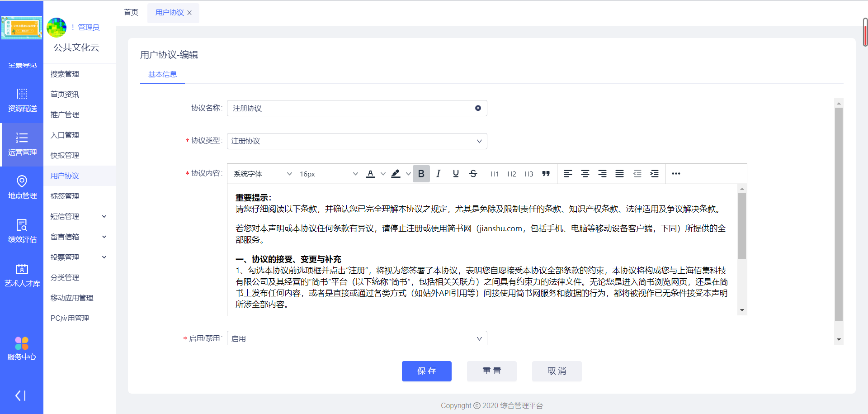Click the font color A icon

[x=370, y=174]
